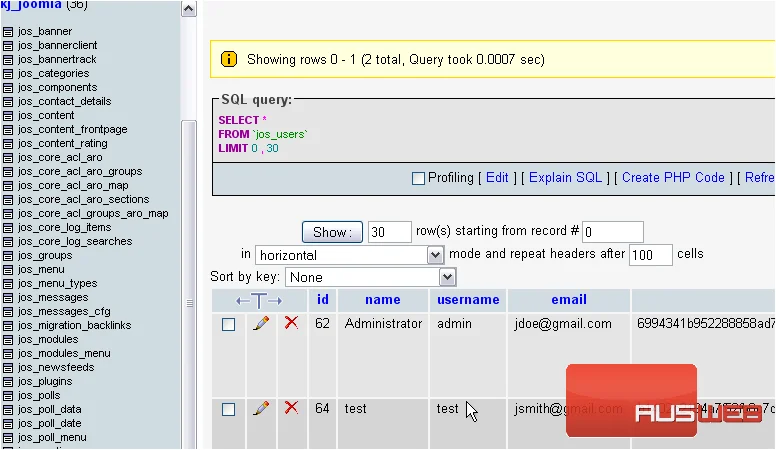Screen dimensions: 776x450
Task: Click the table icon beside jos_content_rating
Action: click(8, 144)
